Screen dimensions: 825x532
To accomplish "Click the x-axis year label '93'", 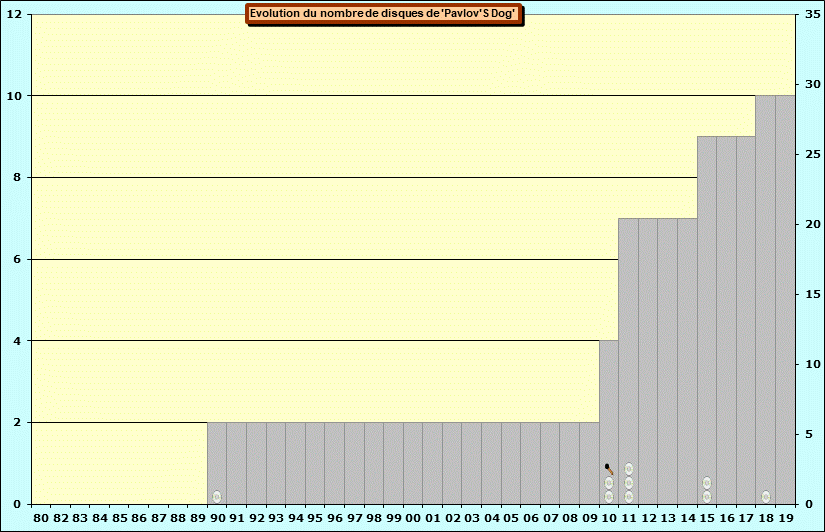I will tap(276, 518).
